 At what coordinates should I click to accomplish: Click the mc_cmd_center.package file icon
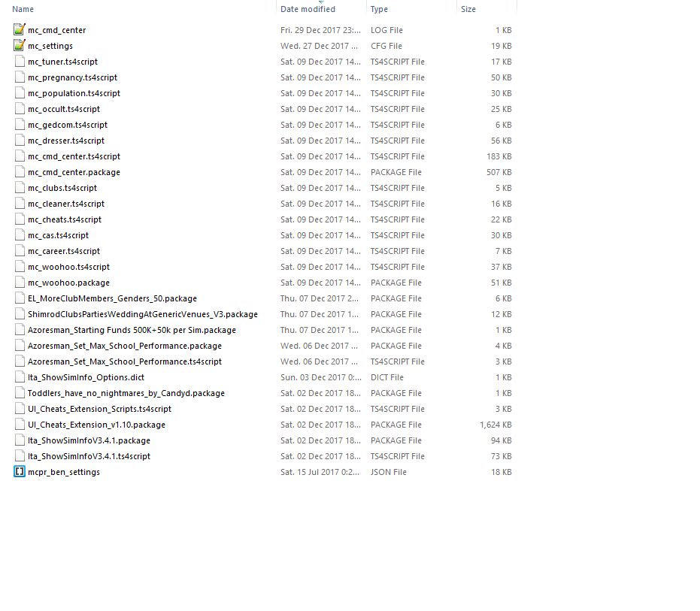pyautogui.click(x=20, y=172)
